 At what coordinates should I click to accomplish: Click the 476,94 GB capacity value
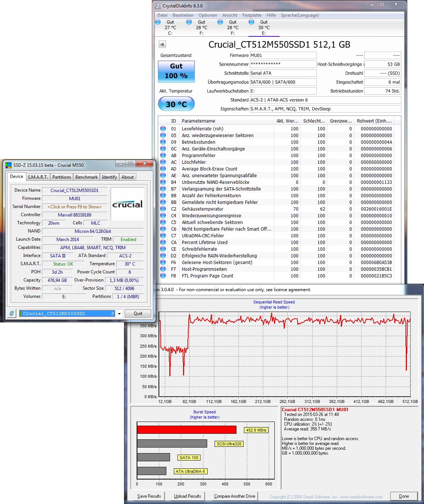pos(57,280)
